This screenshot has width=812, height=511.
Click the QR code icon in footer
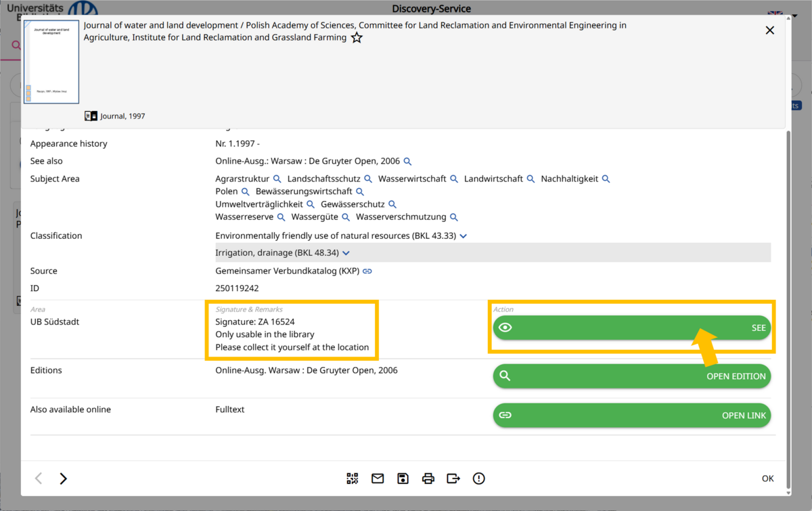tap(352, 479)
